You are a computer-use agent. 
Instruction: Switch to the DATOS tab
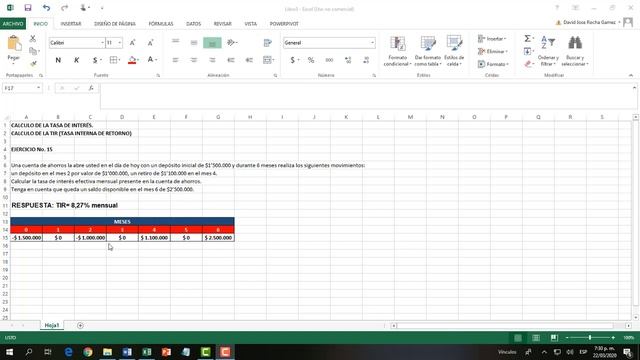(193, 24)
